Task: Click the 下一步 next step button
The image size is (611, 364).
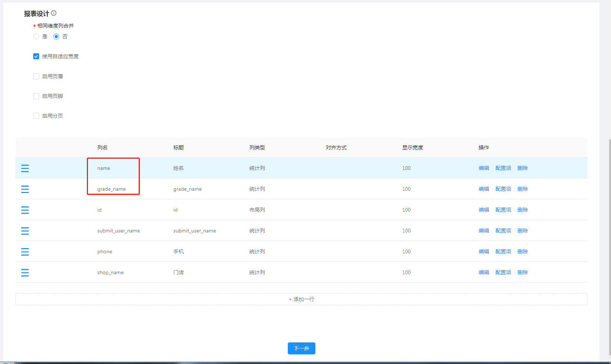Action: coord(302,348)
